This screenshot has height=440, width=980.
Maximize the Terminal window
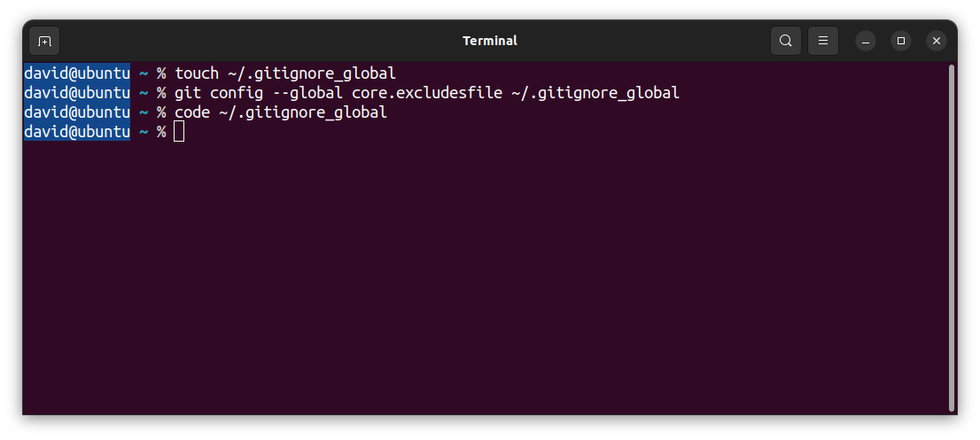901,41
